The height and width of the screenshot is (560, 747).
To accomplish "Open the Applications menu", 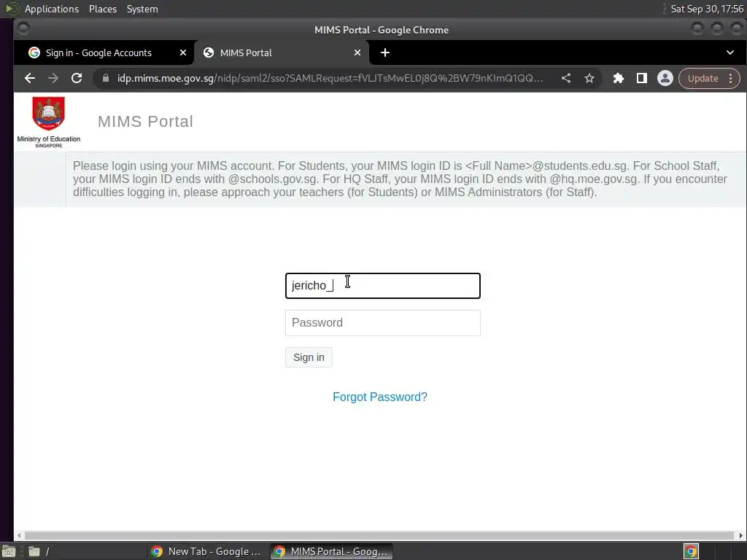I will pyautogui.click(x=52, y=9).
